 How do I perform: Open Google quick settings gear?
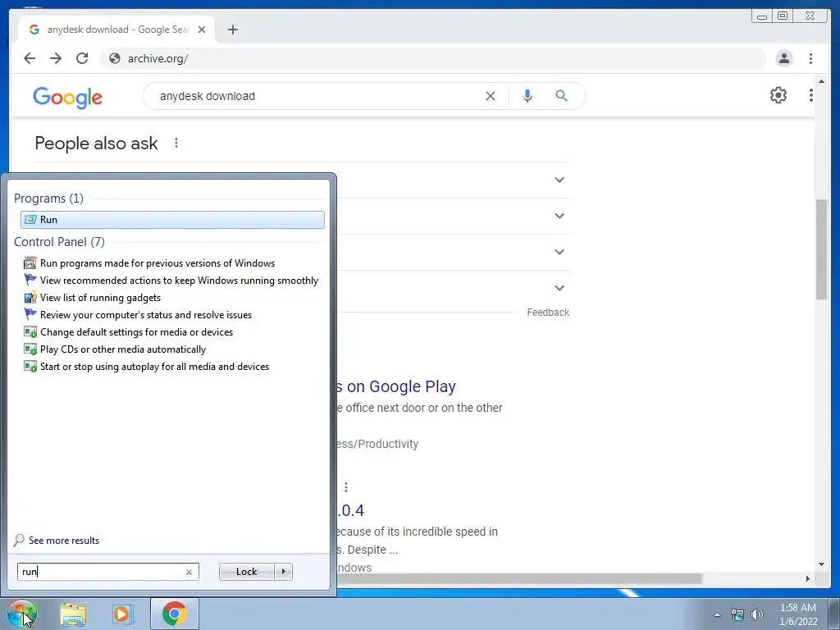tap(778, 95)
